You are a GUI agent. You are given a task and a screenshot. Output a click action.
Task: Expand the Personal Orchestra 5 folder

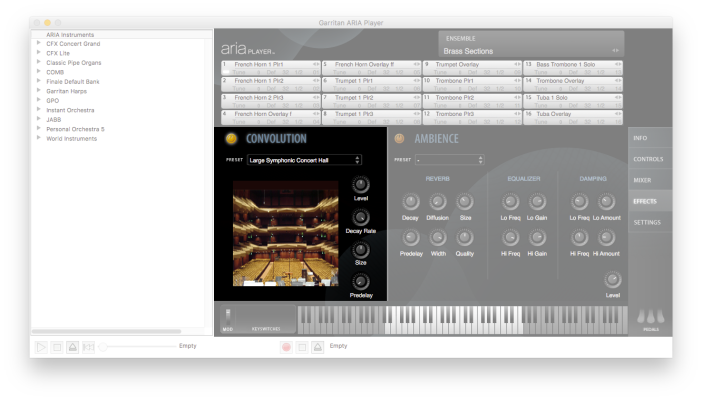click(x=39, y=129)
